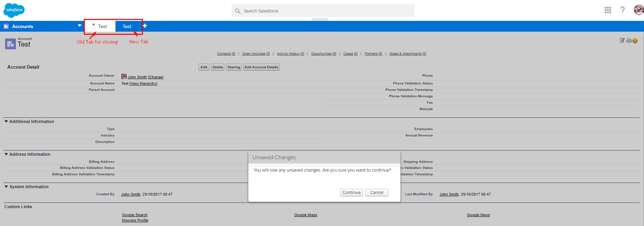This screenshot has width=644, height=226.
Task: Open the orange help for this page icon
Action: tap(635, 41)
